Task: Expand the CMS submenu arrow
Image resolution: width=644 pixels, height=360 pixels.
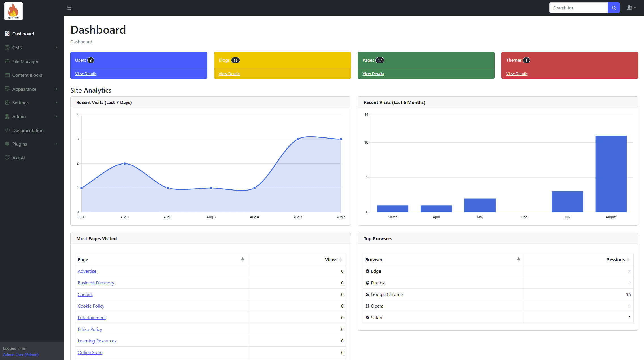Action: pos(56,48)
